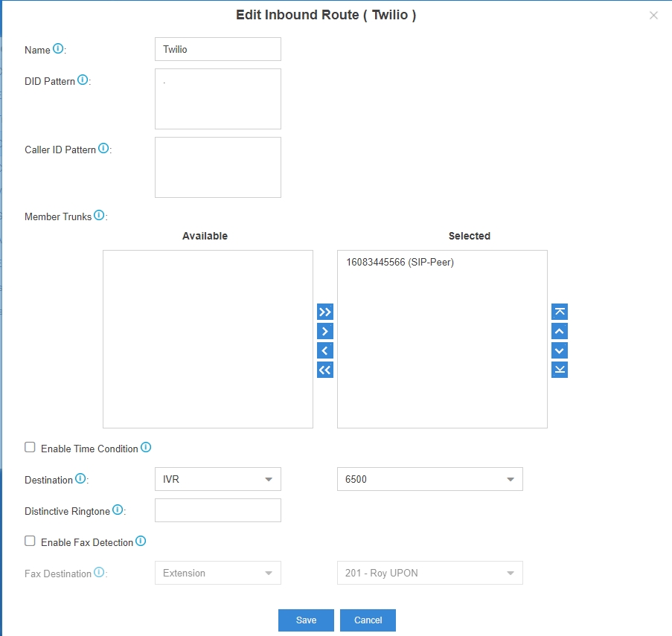The width and height of the screenshot is (672, 636).
Task: Click into the DID Pattern text area
Action: [218, 99]
